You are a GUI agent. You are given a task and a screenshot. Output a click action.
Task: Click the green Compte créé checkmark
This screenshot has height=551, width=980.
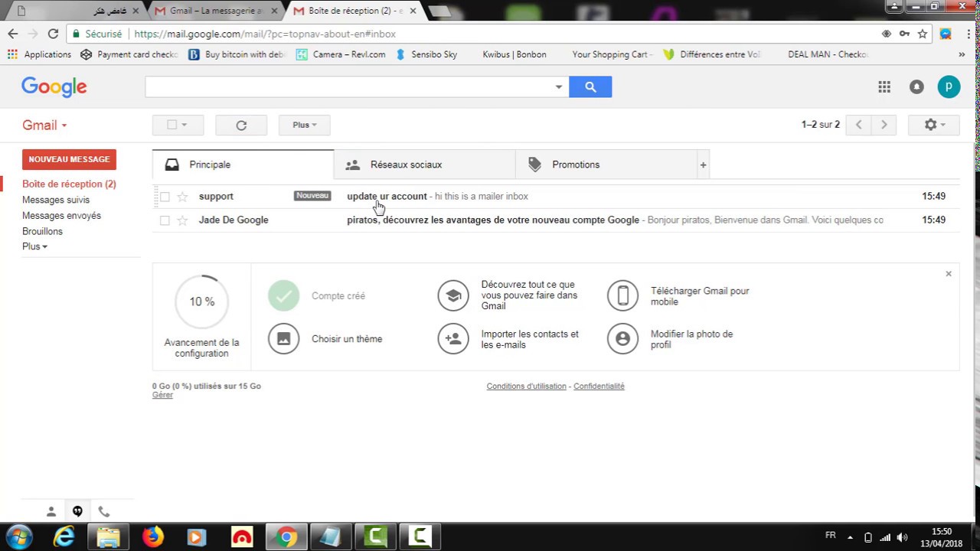coord(283,295)
